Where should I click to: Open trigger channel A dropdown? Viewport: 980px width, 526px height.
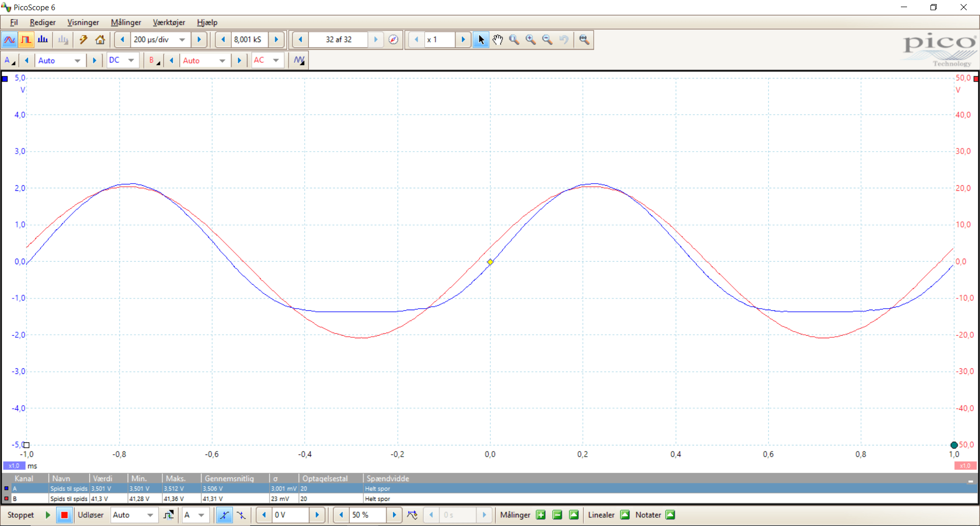point(202,515)
